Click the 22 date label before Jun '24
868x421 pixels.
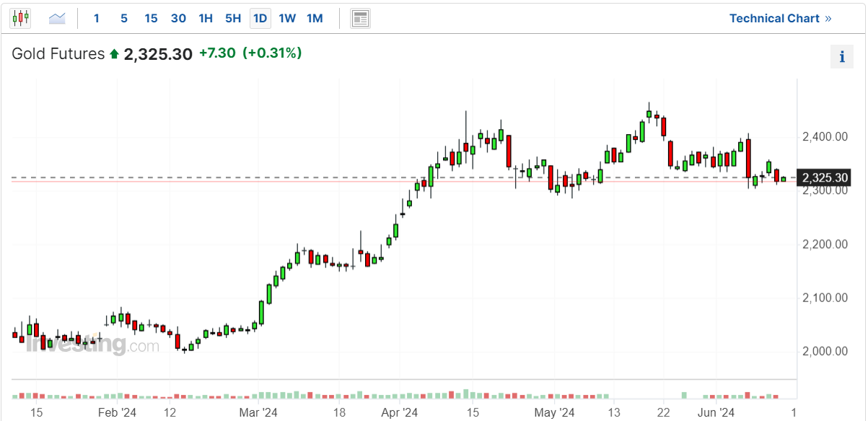(x=663, y=412)
